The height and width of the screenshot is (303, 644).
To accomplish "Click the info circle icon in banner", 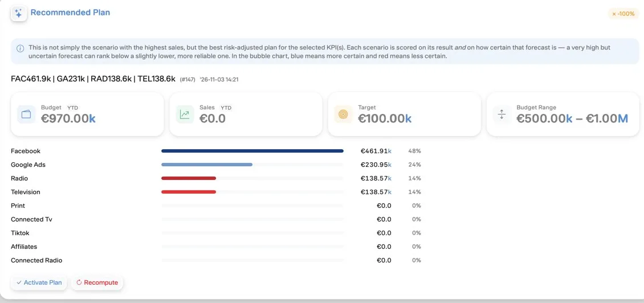I will click(20, 48).
